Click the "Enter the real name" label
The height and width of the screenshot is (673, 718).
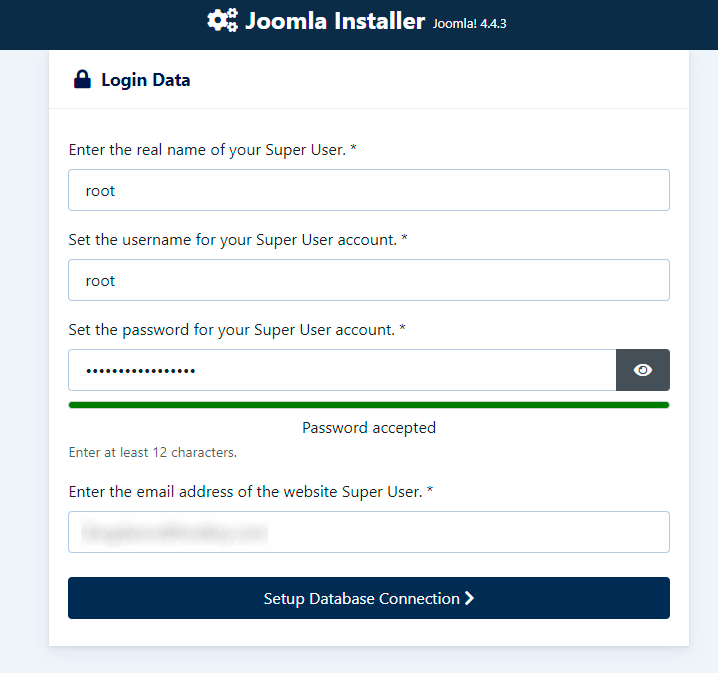point(213,150)
